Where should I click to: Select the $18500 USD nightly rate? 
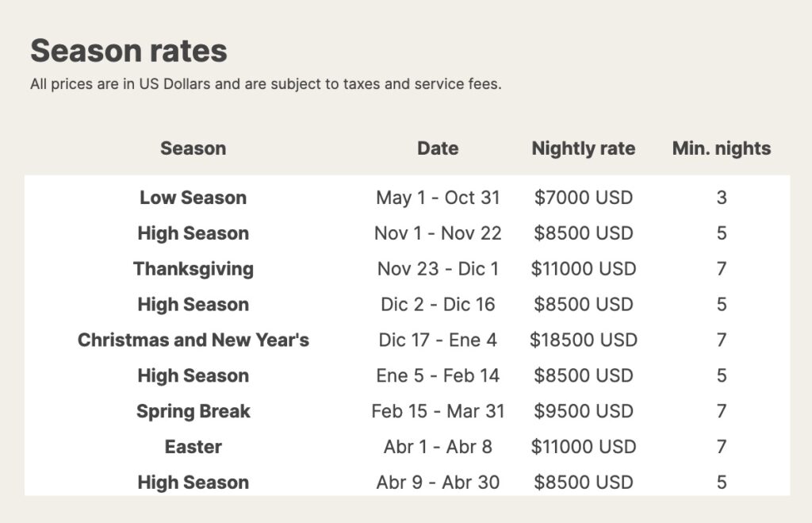[583, 340]
